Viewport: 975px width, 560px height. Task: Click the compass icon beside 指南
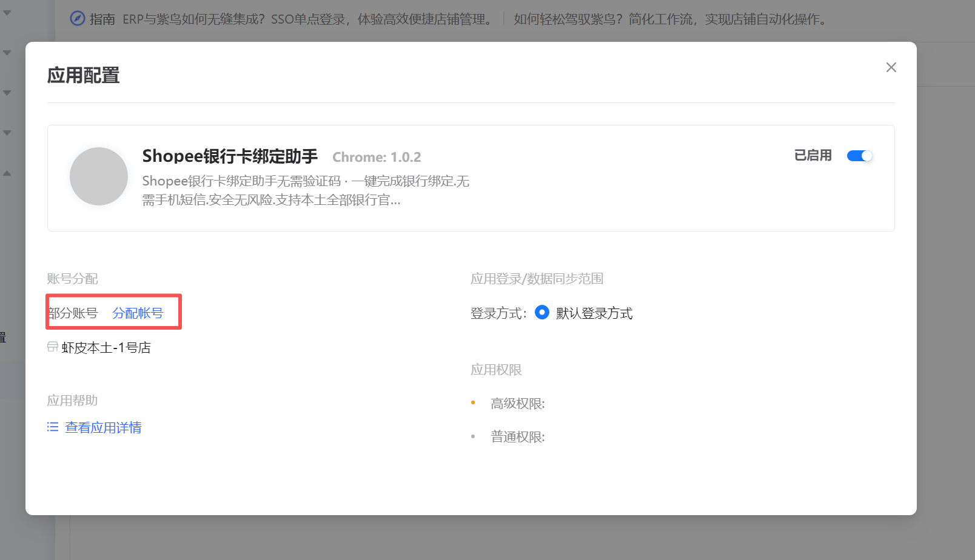pos(78,19)
